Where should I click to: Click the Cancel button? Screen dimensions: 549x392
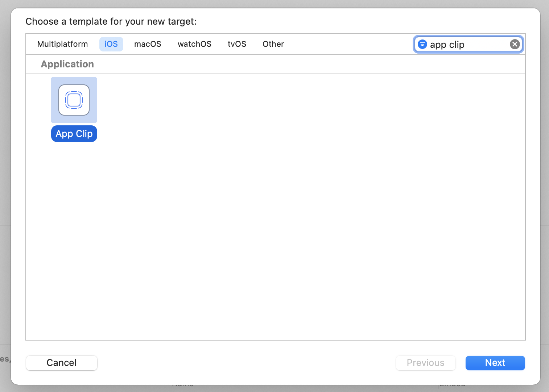[62, 363]
